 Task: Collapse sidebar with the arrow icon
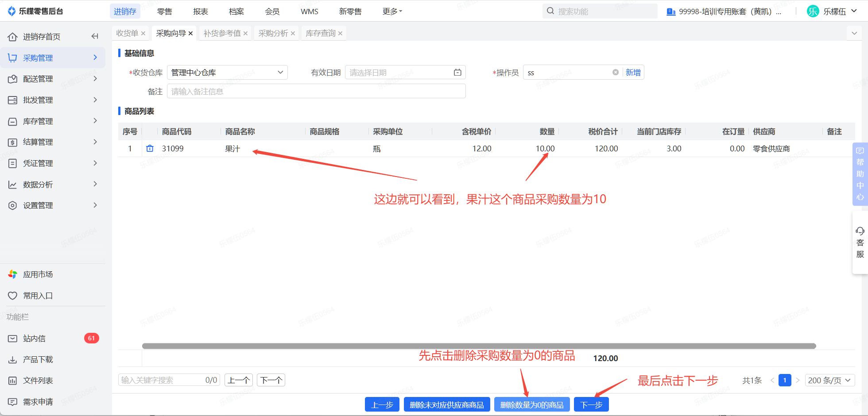click(x=95, y=36)
